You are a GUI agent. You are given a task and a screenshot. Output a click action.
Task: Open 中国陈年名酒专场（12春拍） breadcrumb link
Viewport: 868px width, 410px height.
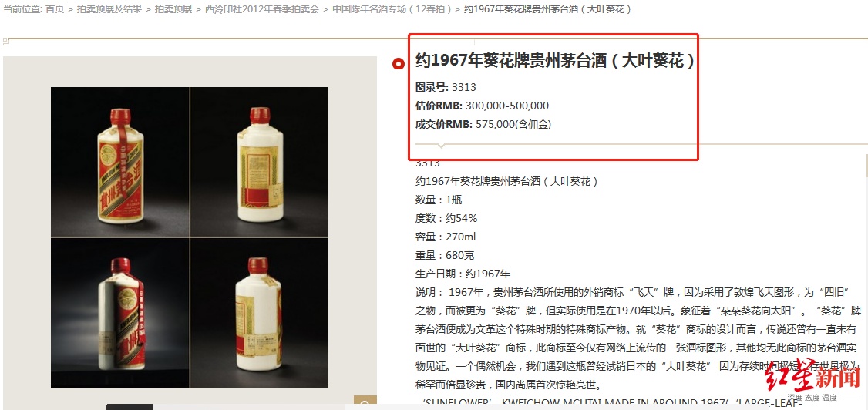[x=392, y=8]
